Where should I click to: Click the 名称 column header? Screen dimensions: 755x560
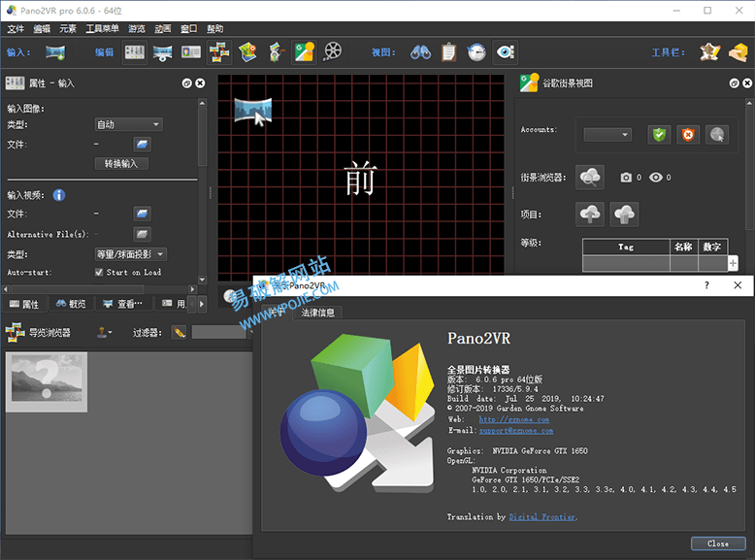[x=684, y=247]
